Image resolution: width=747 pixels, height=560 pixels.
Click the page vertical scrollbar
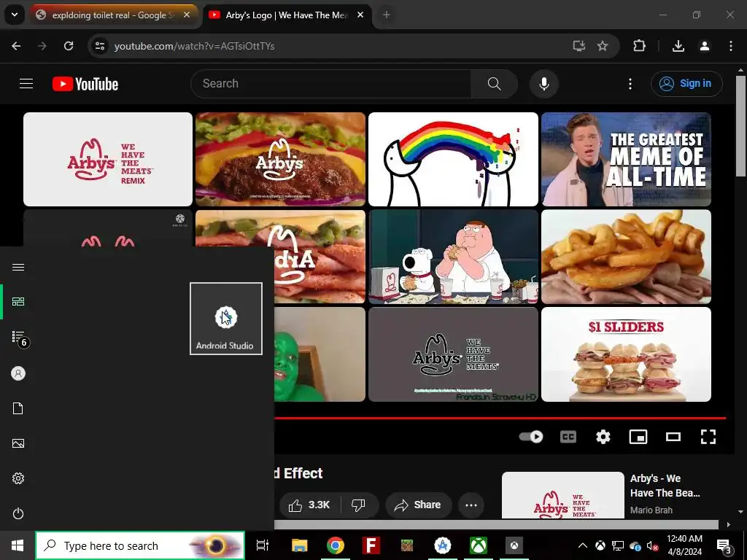tap(740, 126)
